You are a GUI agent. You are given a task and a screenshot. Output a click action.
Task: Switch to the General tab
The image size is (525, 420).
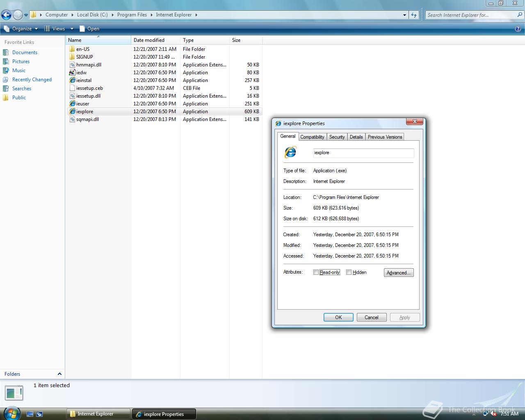[x=288, y=136]
